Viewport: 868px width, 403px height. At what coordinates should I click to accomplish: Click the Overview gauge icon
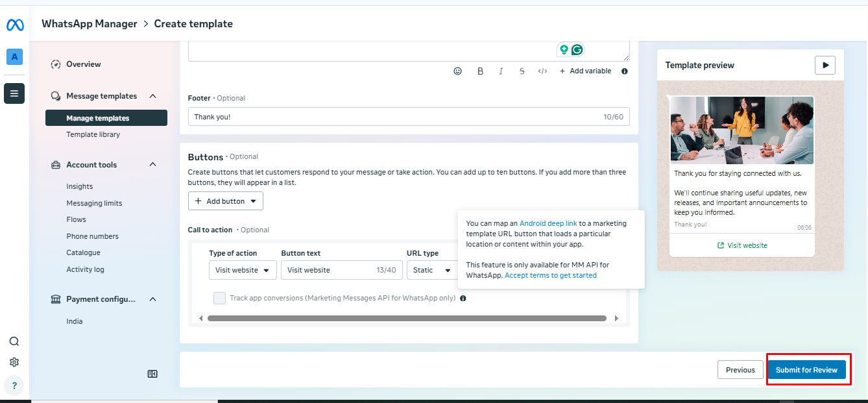click(56, 64)
